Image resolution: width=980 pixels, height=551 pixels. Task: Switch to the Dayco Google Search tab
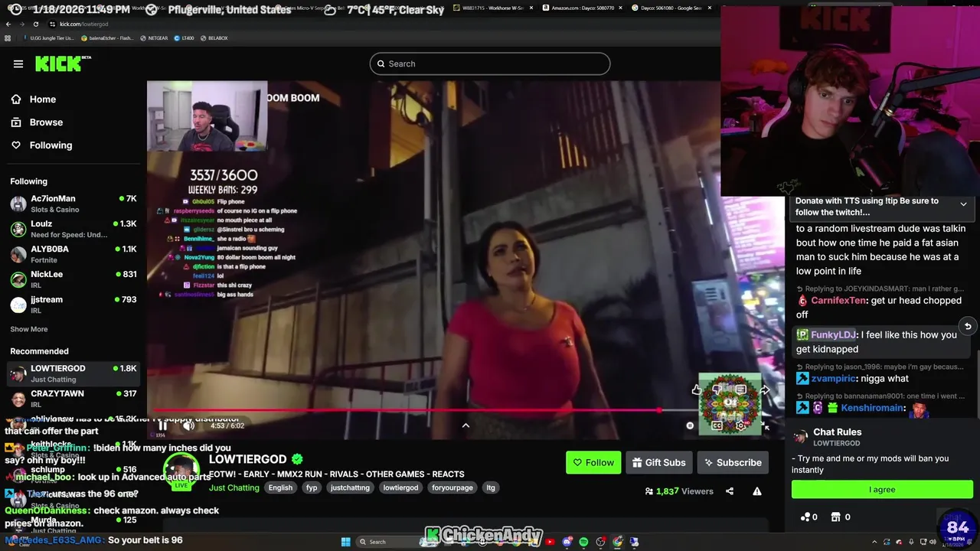coord(671,8)
